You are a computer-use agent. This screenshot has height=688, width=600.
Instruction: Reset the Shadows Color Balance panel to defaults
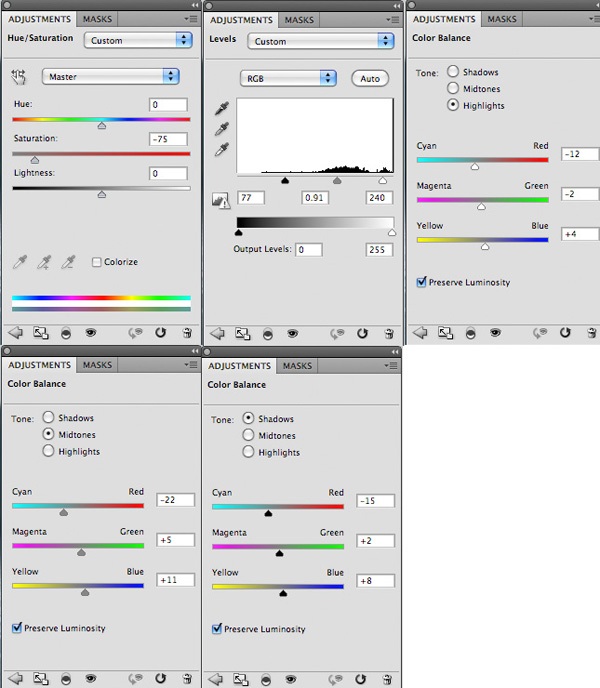(x=360, y=679)
